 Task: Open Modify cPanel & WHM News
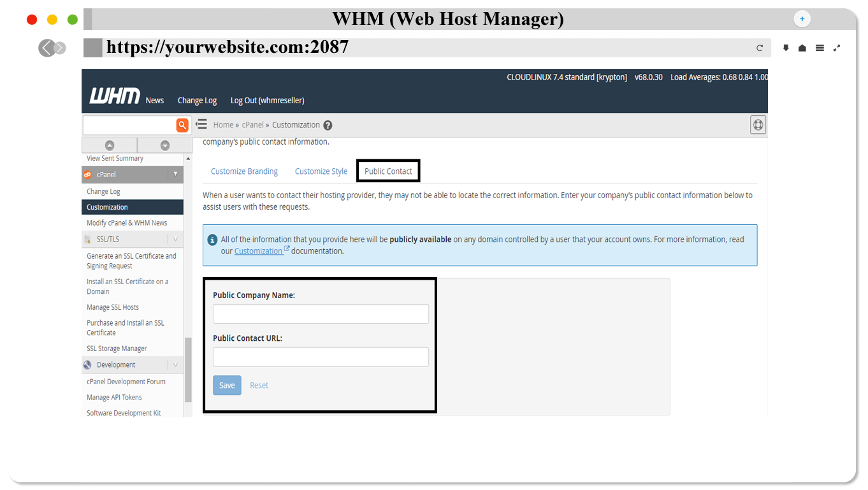(x=127, y=223)
